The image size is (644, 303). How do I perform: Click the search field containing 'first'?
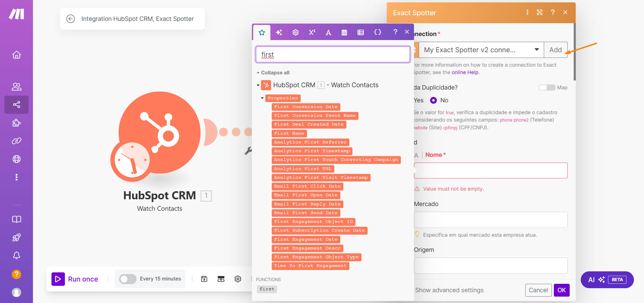[333, 55]
